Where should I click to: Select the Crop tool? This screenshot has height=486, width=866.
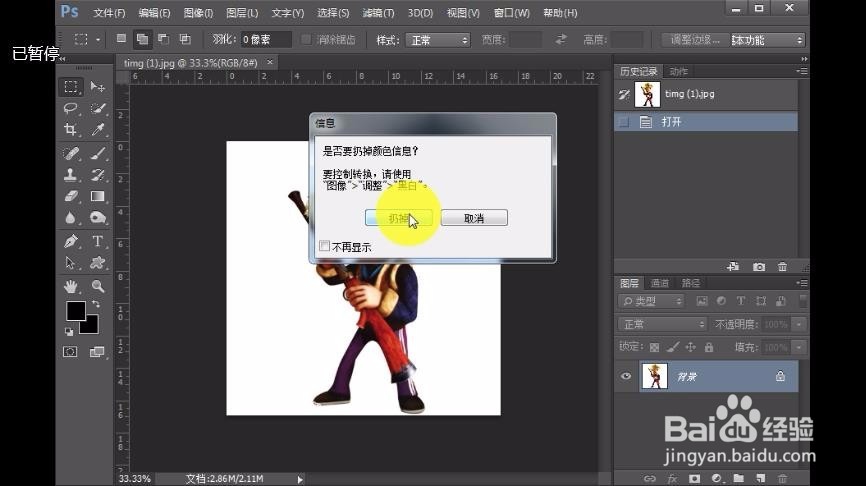click(x=71, y=129)
